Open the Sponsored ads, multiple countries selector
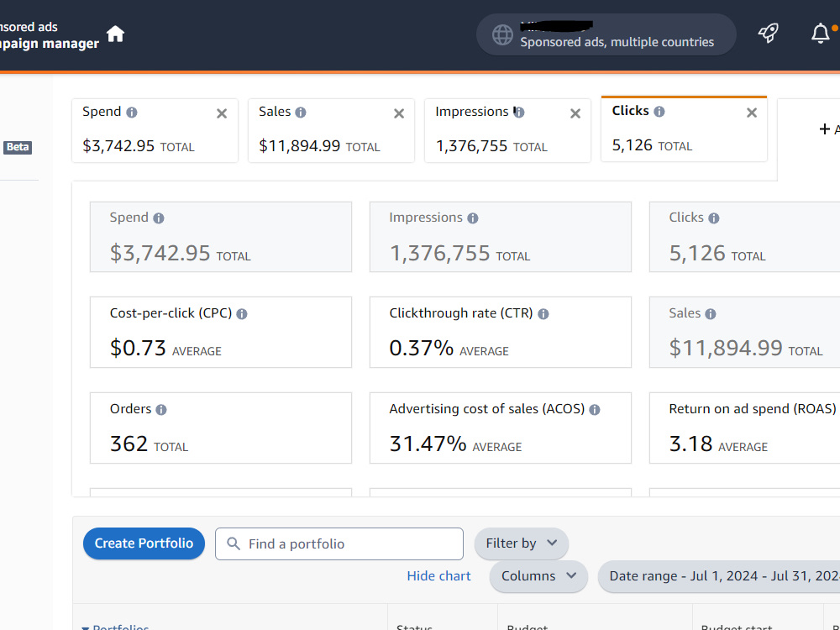Viewport: 840px width, 630px height. (606, 34)
